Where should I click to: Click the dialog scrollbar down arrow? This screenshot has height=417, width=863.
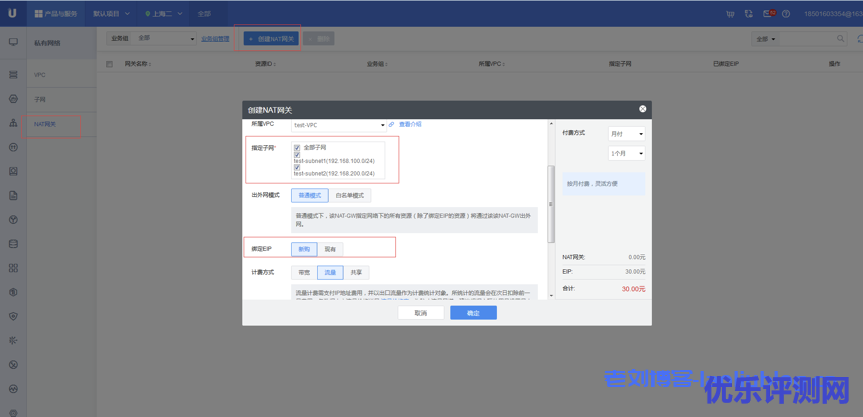click(551, 296)
